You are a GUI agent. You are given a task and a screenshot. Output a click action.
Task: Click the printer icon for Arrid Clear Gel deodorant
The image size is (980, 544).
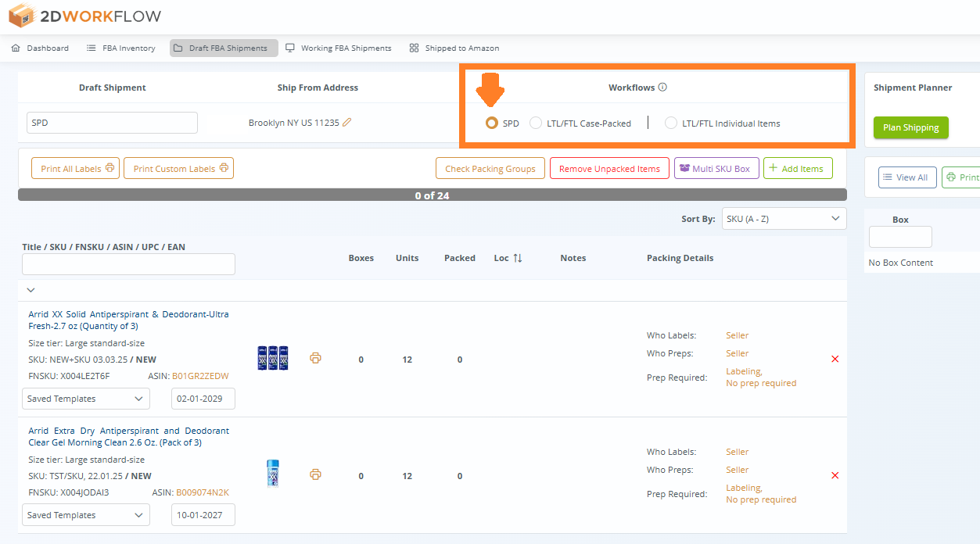click(315, 474)
